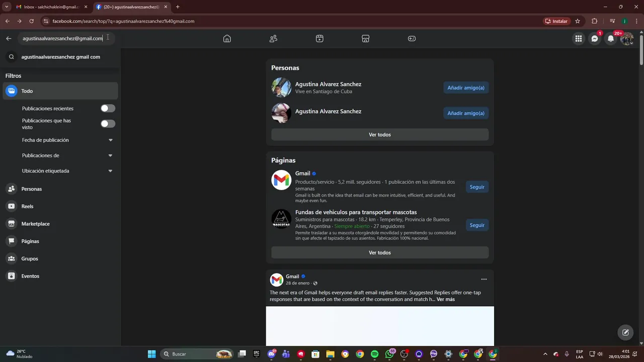Open the Gmail page name link

point(302,173)
